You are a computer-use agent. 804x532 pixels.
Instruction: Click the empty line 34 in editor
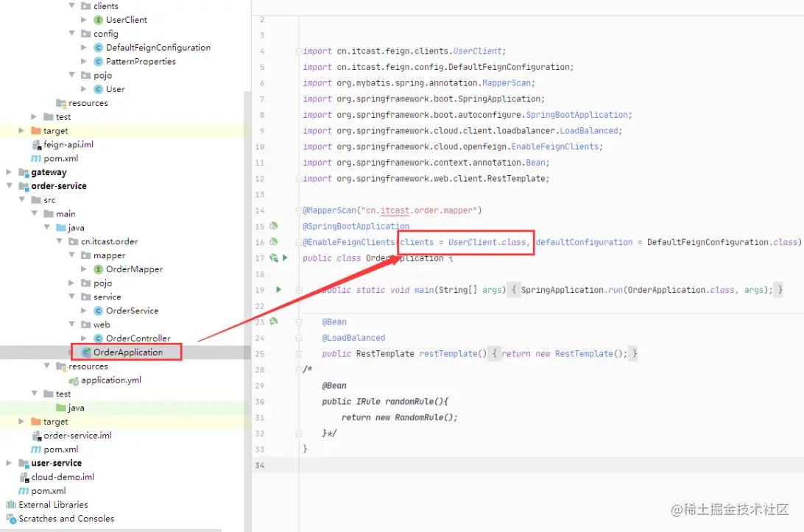tap(551, 465)
